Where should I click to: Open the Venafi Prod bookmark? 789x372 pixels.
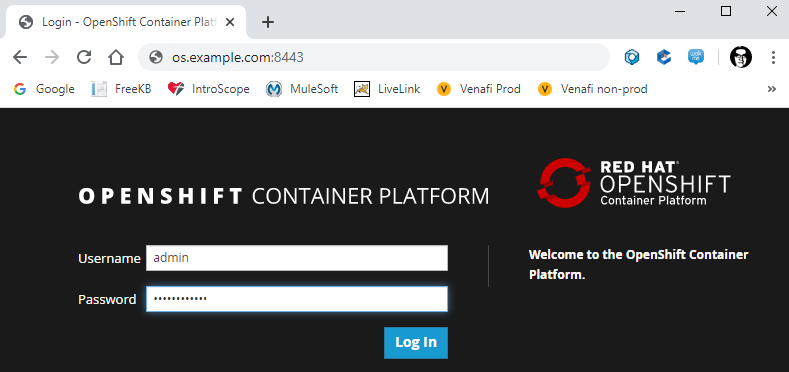tap(479, 89)
